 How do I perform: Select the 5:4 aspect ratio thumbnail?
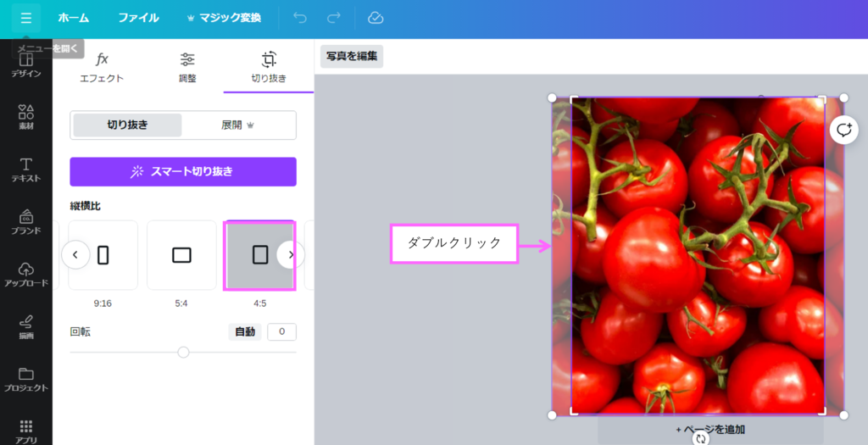pyautogui.click(x=181, y=255)
